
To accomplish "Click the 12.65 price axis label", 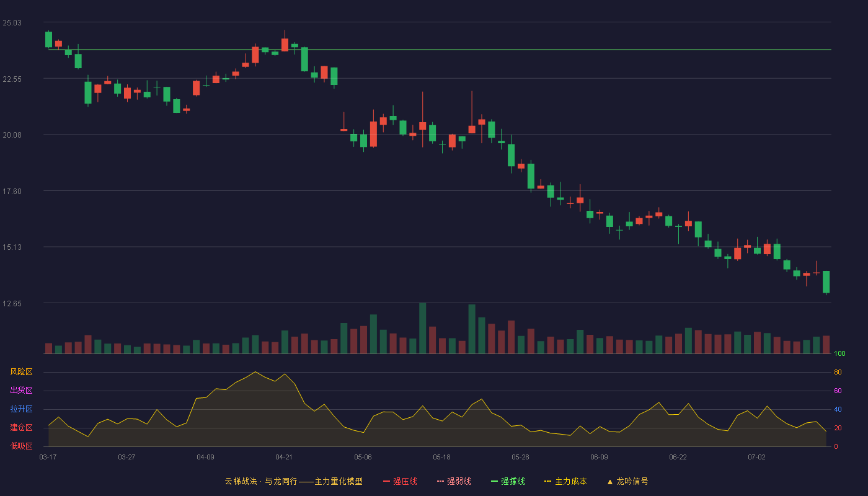I will coord(12,304).
